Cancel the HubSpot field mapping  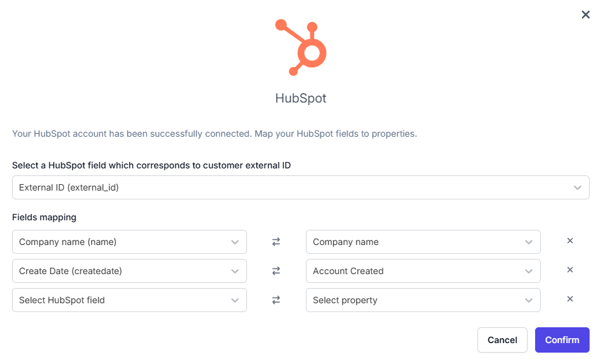502,340
